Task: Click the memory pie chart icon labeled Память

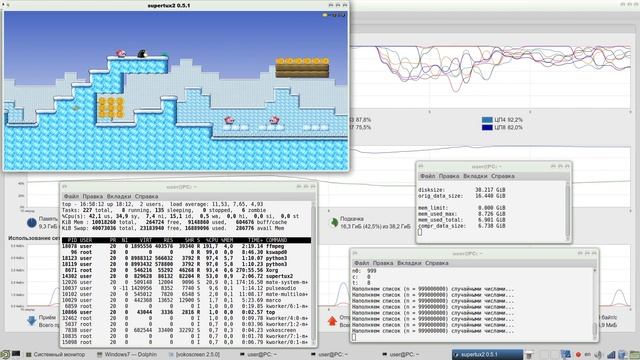Action: (x=32, y=222)
